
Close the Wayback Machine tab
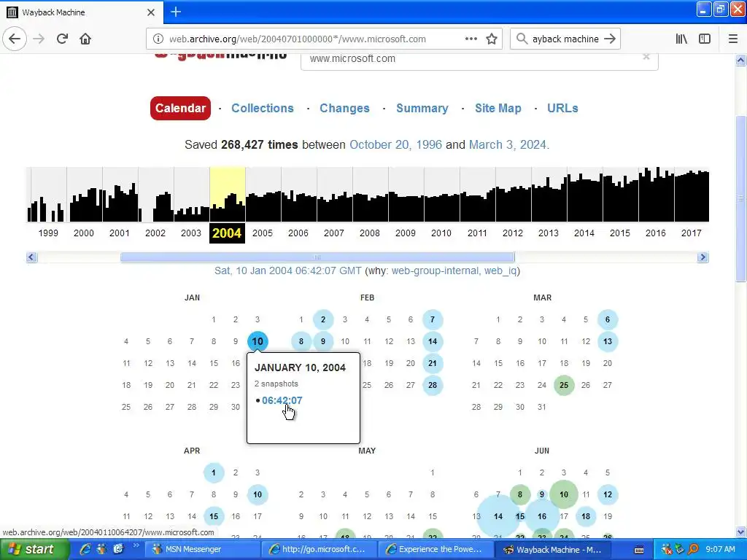[151, 12]
